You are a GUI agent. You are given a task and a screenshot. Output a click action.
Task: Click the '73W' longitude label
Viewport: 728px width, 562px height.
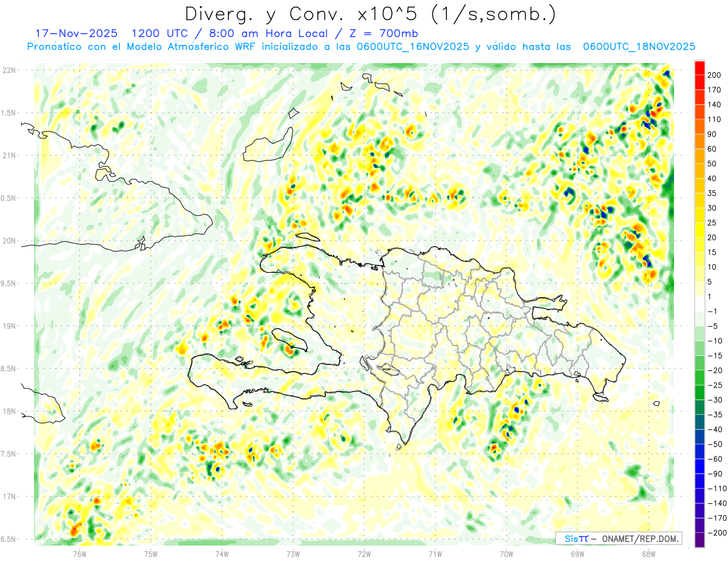tap(293, 553)
